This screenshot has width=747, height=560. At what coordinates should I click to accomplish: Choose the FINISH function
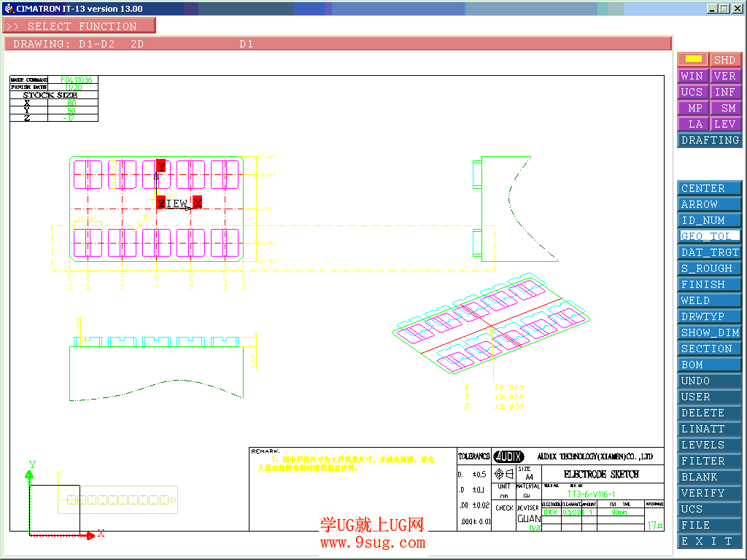click(x=710, y=284)
